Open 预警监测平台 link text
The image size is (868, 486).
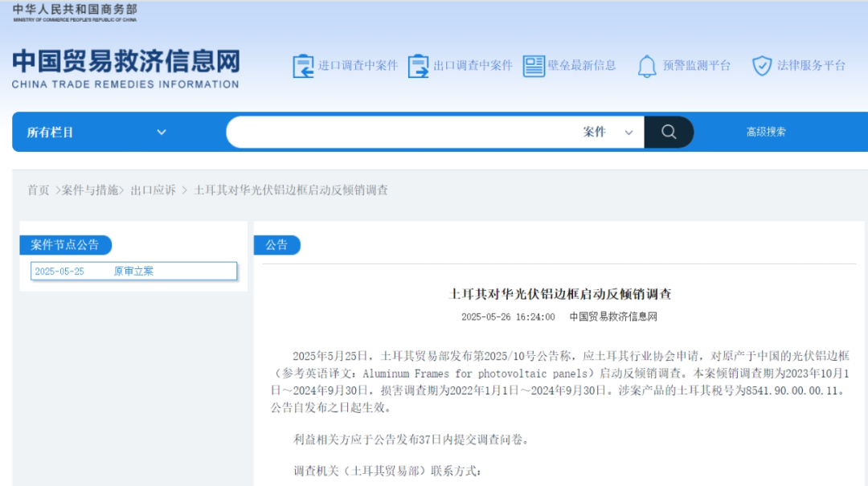coord(697,65)
